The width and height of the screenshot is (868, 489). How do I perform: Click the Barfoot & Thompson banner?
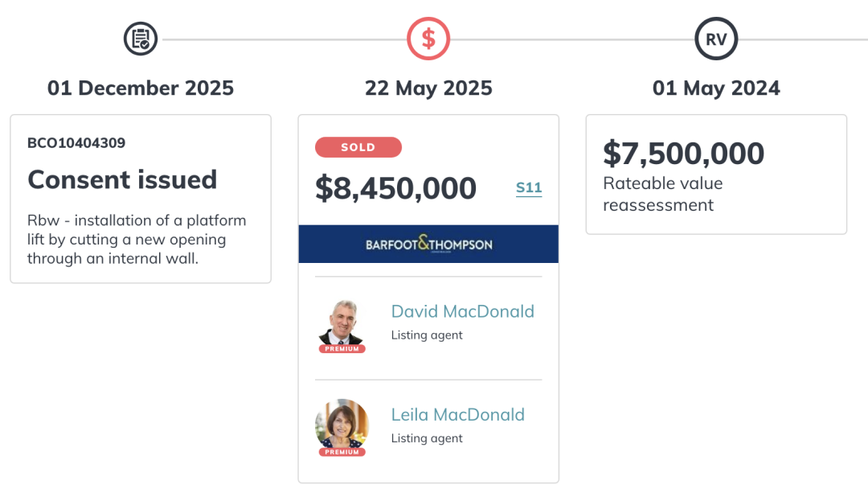click(x=428, y=244)
